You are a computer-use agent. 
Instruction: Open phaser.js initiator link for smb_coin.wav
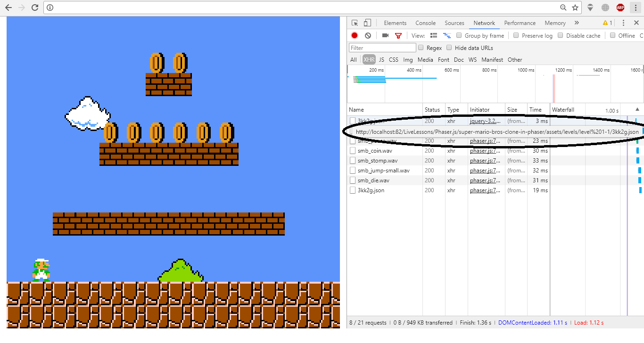tap(485, 151)
